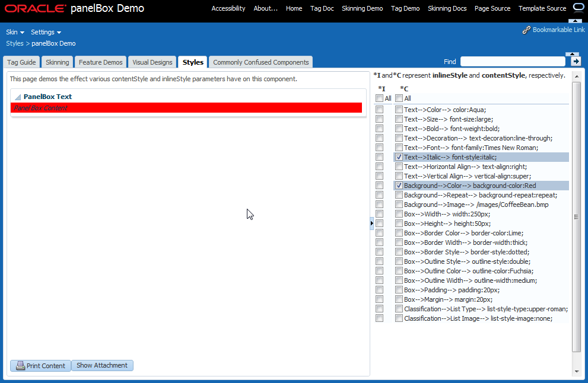Open the Skin dropdown menu
The height and width of the screenshot is (383, 588).
point(15,32)
